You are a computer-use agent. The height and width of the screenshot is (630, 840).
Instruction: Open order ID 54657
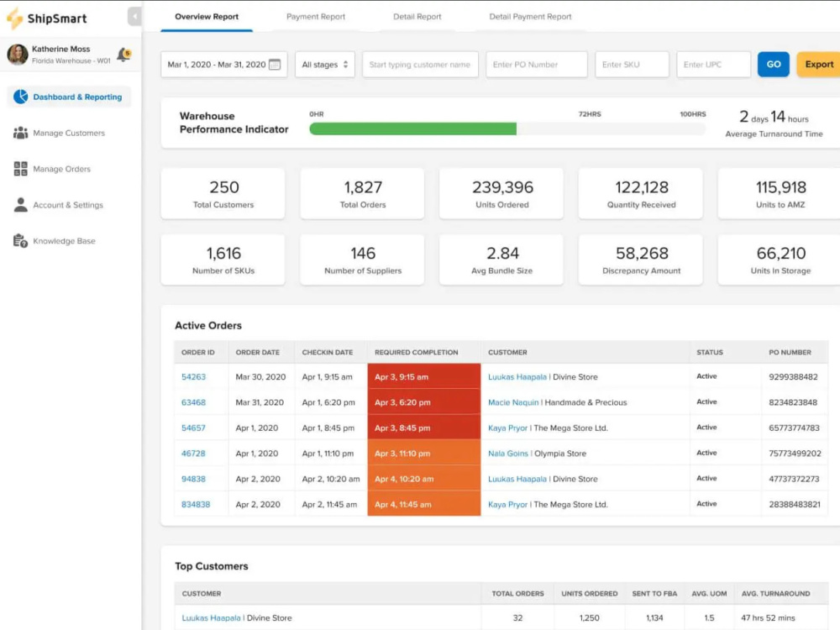pyautogui.click(x=193, y=428)
